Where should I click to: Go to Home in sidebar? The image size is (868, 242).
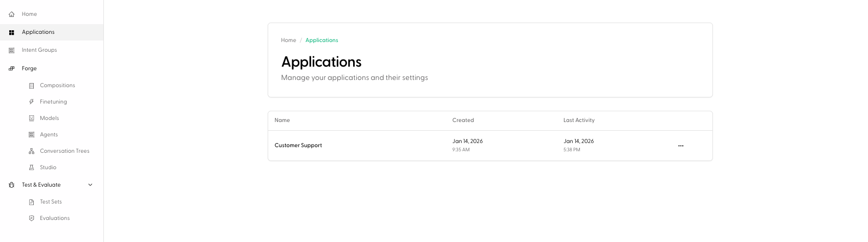pos(29,14)
